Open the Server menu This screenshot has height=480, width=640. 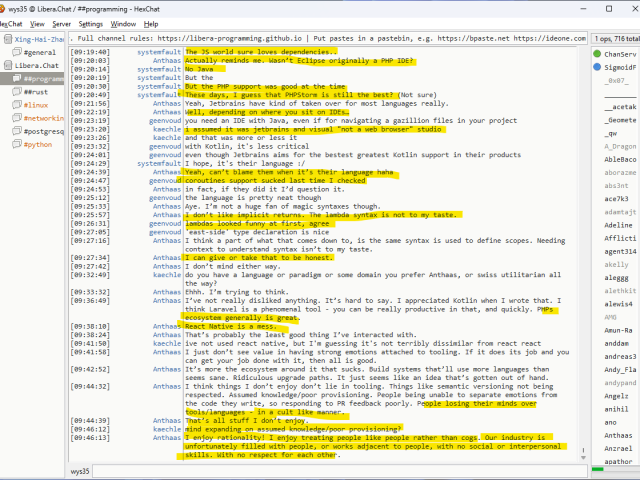point(62,23)
